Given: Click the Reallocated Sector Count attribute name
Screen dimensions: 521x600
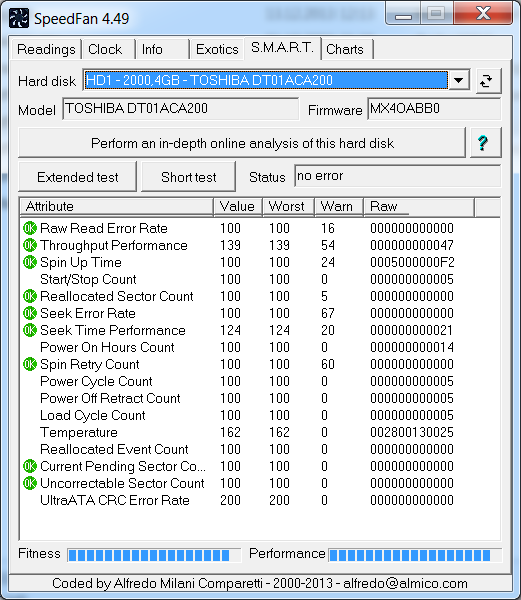Looking at the screenshot, I should click(117, 296).
